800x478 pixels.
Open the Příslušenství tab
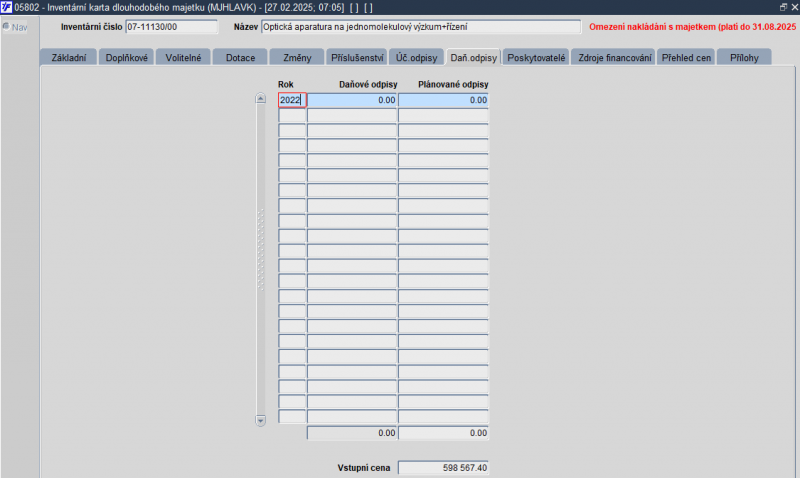click(357, 57)
